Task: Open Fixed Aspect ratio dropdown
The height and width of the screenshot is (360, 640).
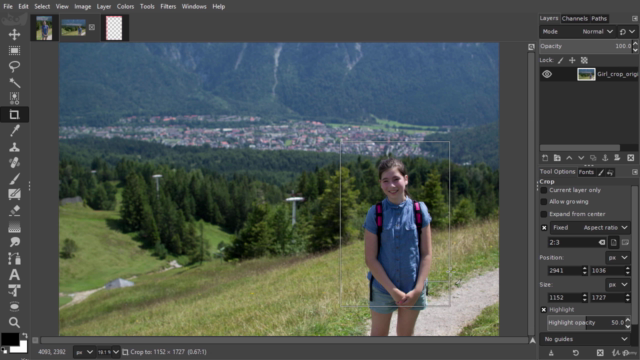Action: 590,228
